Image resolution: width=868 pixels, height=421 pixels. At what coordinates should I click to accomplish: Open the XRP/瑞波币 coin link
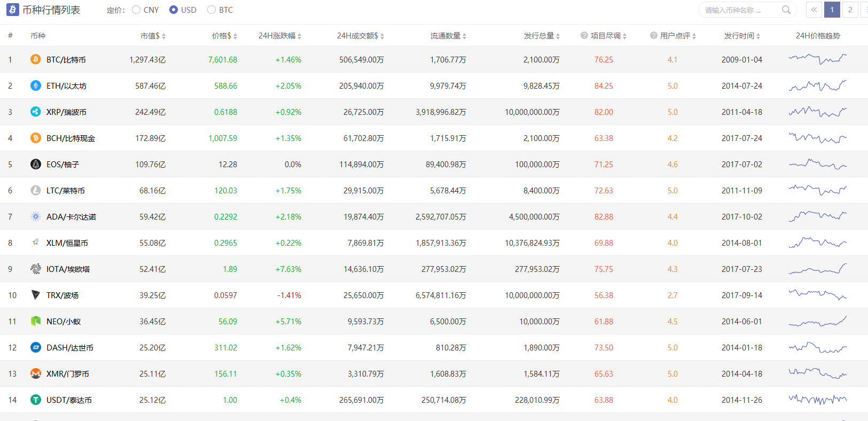66,112
